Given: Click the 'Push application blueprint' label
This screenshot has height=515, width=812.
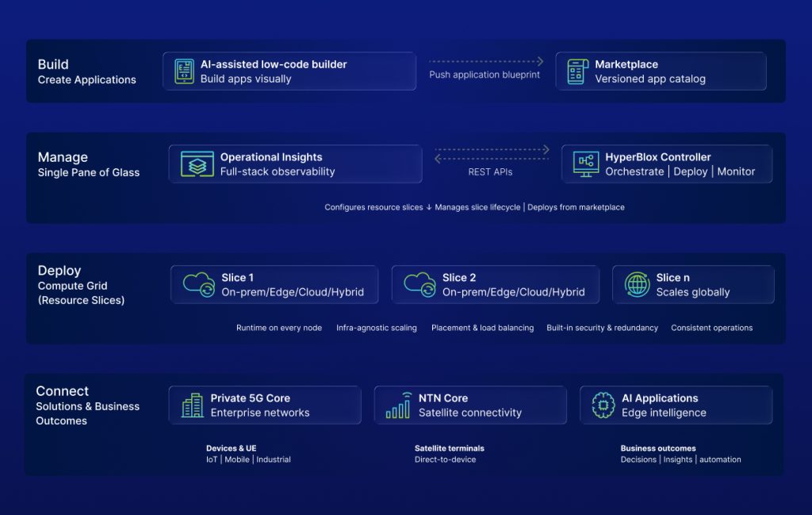Looking at the screenshot, I should (x=485, y=75).
